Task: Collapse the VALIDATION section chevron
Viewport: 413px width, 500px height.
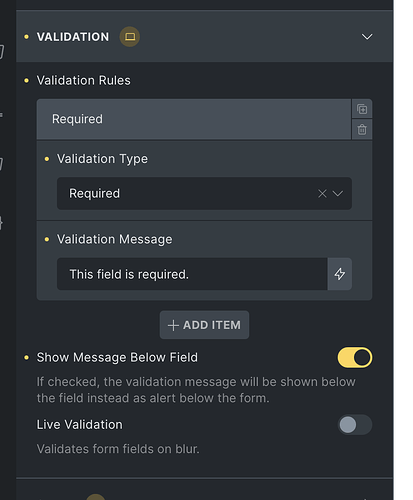Action: (x=367, y=37)
